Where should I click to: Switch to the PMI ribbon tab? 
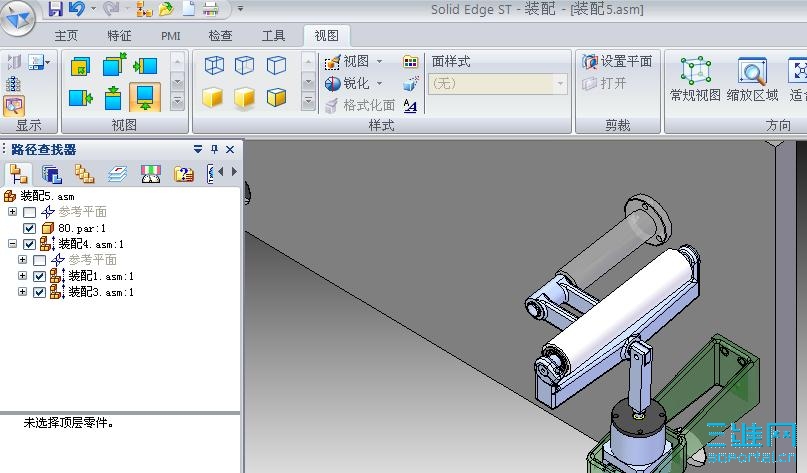(x=170, y=36)
